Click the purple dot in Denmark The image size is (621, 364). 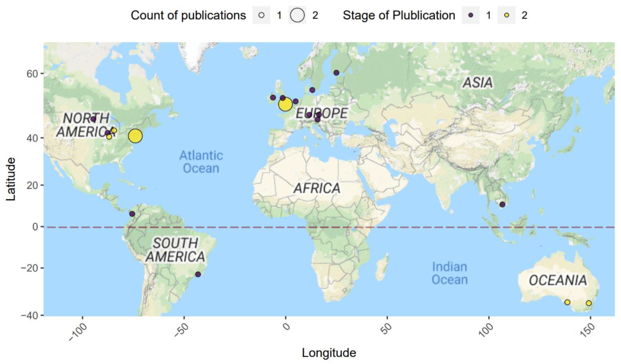coord(312,90)
